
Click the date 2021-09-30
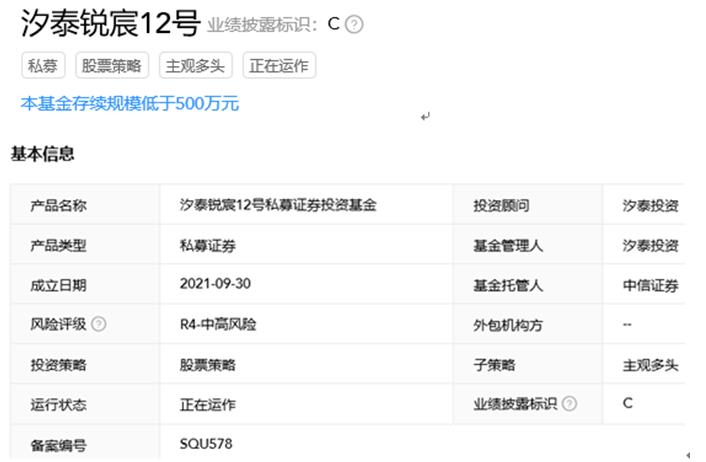pyautogui.click(x=215, y=284)
